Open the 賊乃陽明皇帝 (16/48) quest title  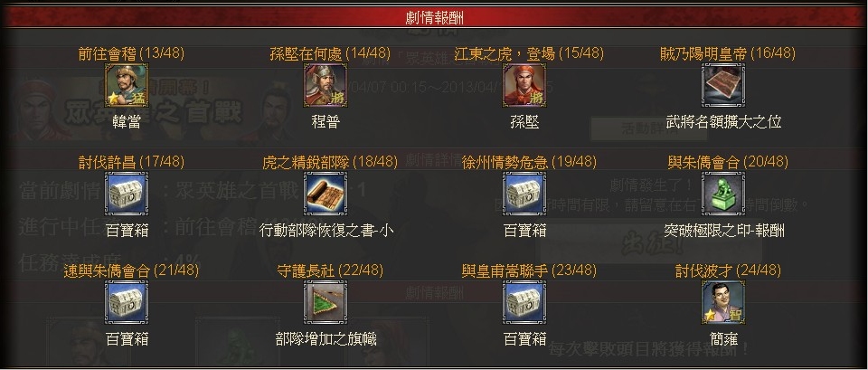click(728, 53)
